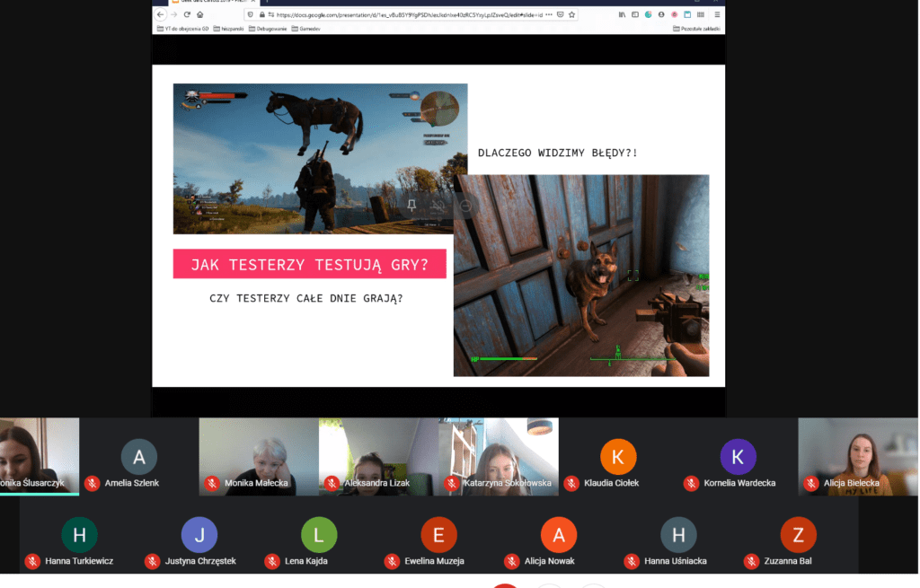Mute the presenter via the overlay microphone icon
The width and height of the screenshot is (920, 588).
438,206
